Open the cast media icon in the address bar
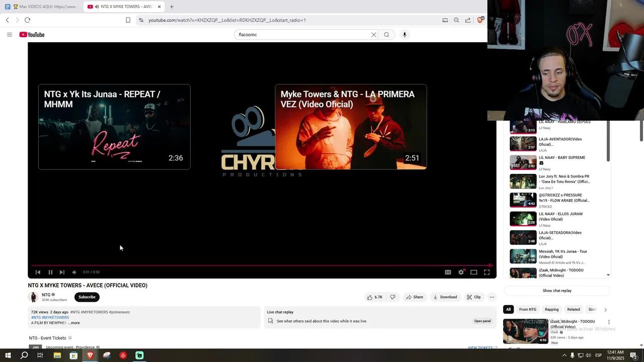Screen dimensions: 644x362 pos(445,20)
